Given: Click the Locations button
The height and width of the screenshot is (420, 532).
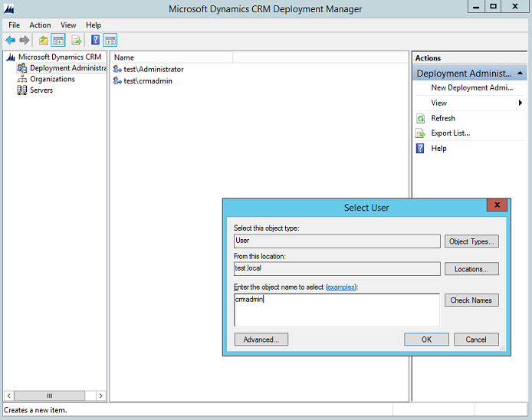Looking at the screenshot, I should click(471, 269).
